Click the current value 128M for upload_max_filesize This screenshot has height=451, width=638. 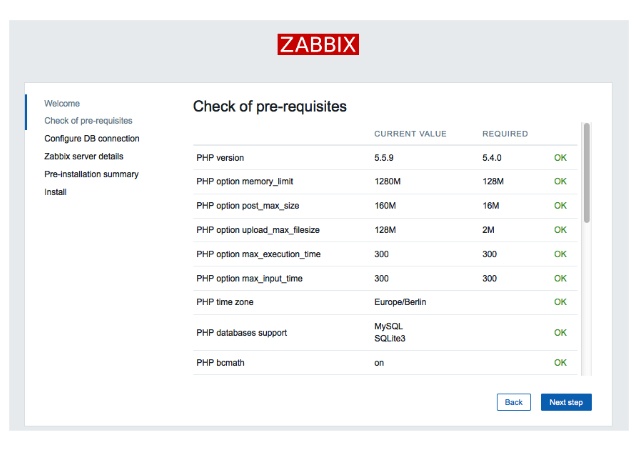(385, 230)
